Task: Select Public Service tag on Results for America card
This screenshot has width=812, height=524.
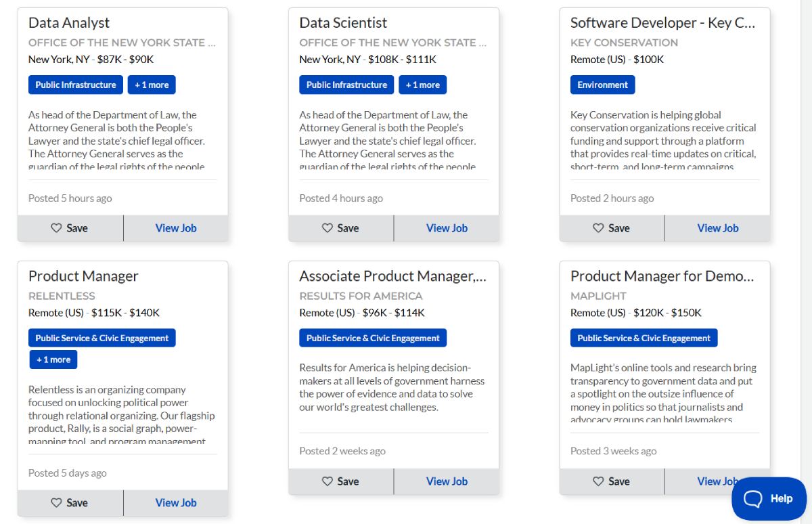Action: pyautogui.click(x=373, y=338)
